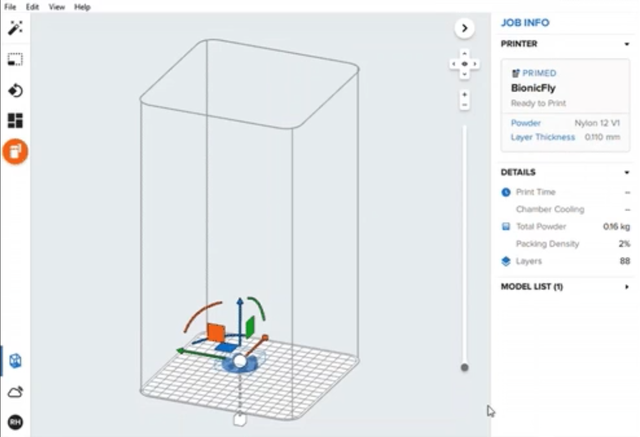Screen dimensions: 640x437
Task: Click the blue 3D cube view icon
Action: point(15,361)
